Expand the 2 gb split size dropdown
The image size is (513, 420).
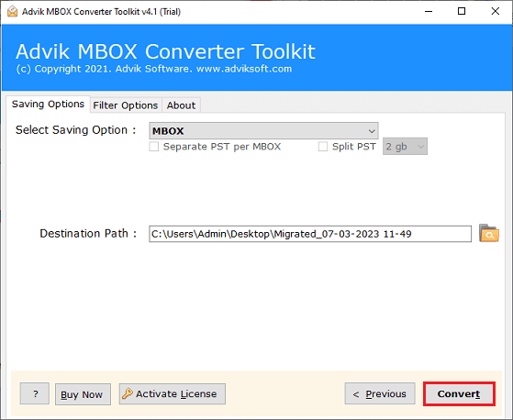[405, 147]
